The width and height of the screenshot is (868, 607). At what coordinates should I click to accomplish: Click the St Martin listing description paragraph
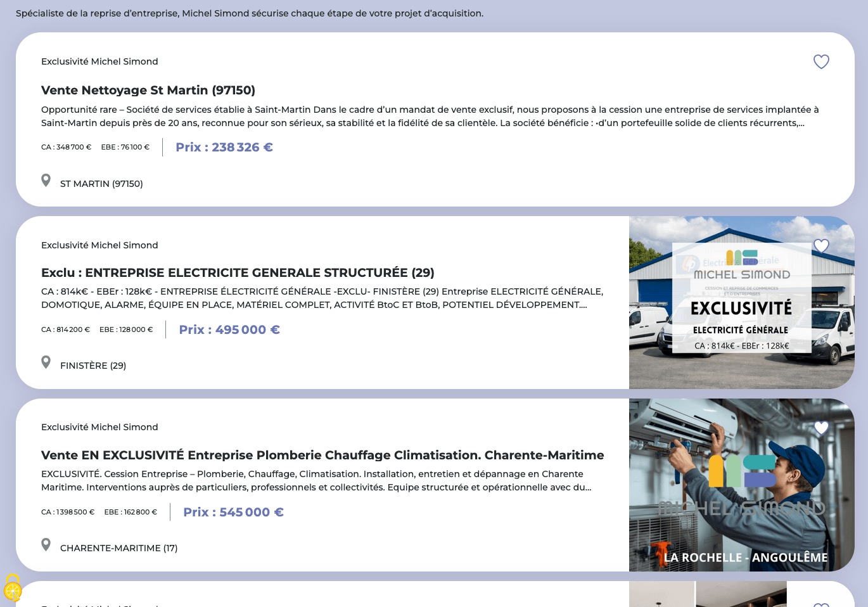[x=430, y=116]
